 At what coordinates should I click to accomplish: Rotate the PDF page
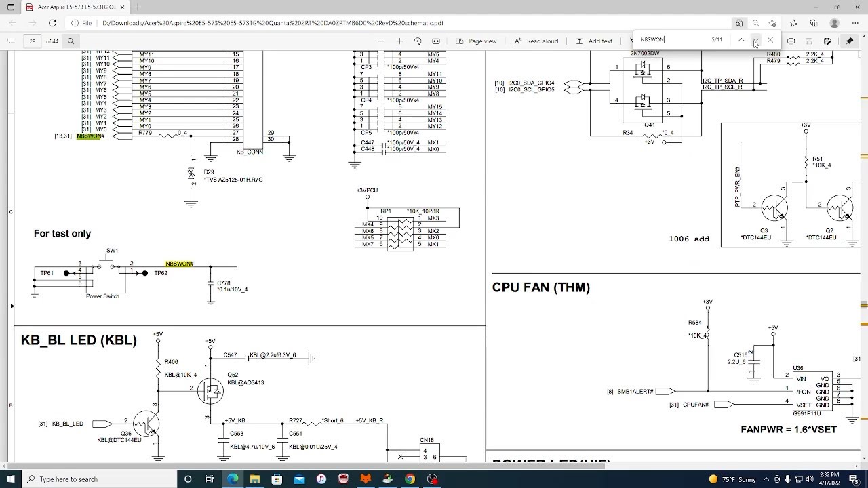pyautogui.click(x=418, y=41)
